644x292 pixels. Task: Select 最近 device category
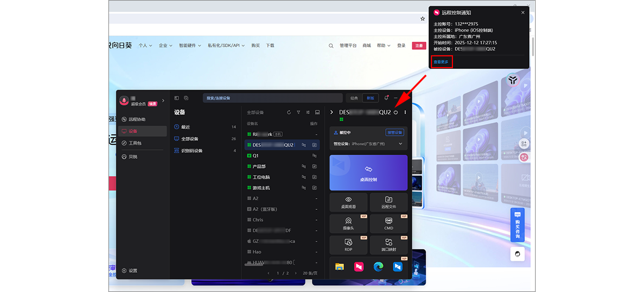tap(205, 127)
